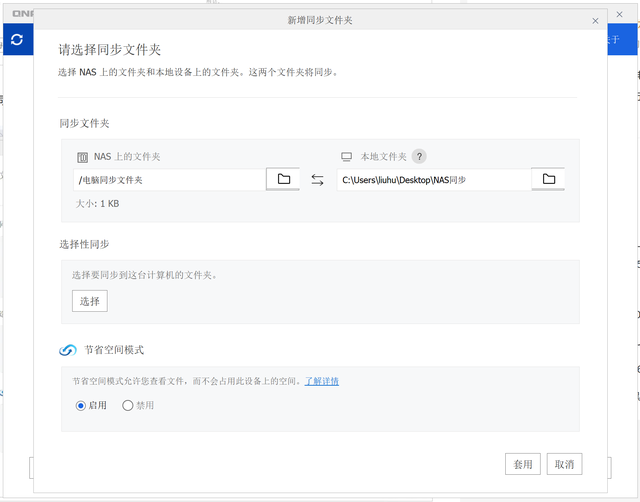The width and height of the screenshot is (640, 502).
Task: Apply settings with the 套用 button
Action: pyautogui.click(x=523, y=464)
